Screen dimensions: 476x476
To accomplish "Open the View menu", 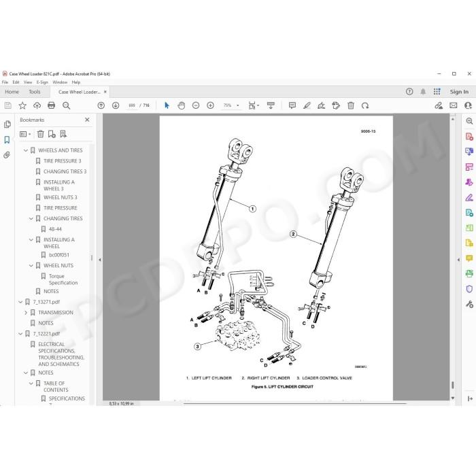I will pos(28,82).
